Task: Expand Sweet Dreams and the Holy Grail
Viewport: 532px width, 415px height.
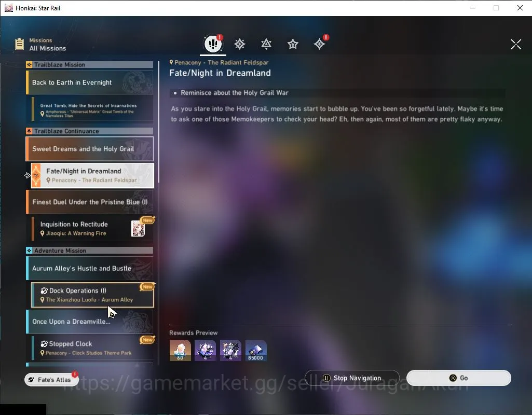Action: (x=90, y=149)
